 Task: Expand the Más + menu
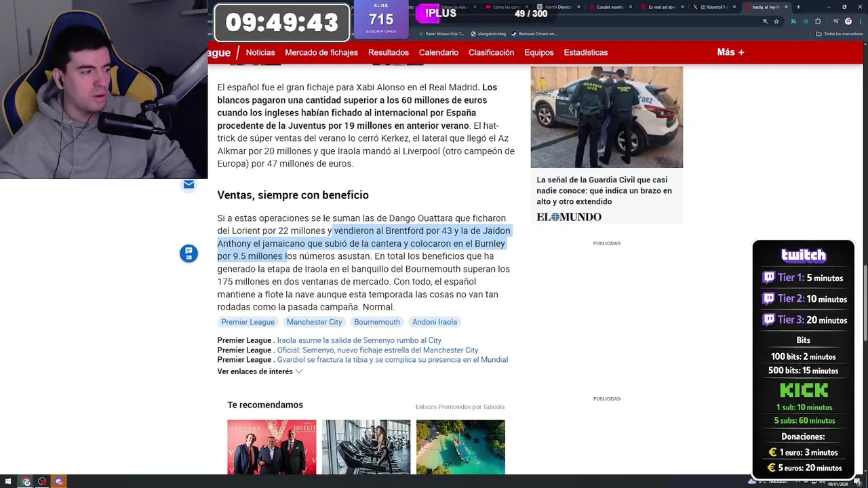pos(730,52)
